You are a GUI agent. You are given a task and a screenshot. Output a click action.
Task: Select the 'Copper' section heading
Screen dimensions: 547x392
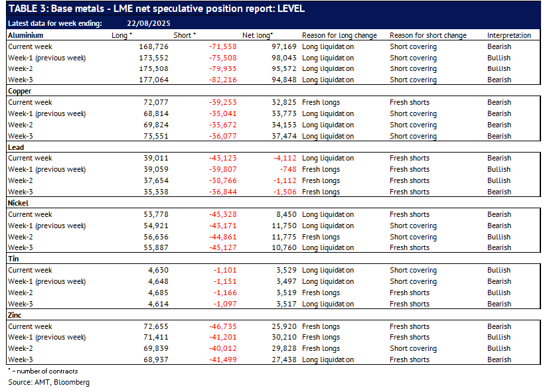pyautogui.click(x=19, y=91)
